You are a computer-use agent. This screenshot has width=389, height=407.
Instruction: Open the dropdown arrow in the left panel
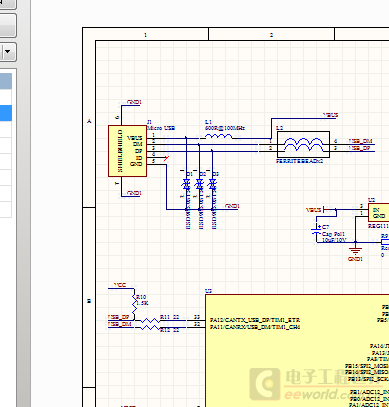pyautogui.click(x=8, y=52)
